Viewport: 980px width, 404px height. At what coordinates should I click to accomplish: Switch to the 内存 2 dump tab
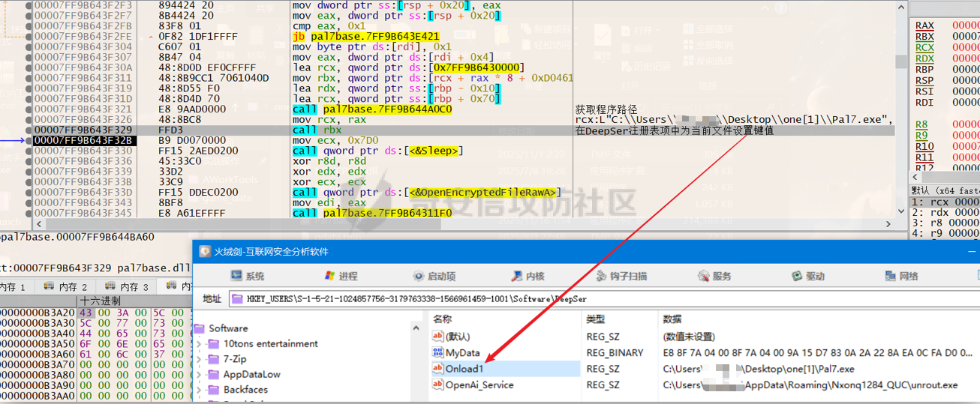click(66, 286)
